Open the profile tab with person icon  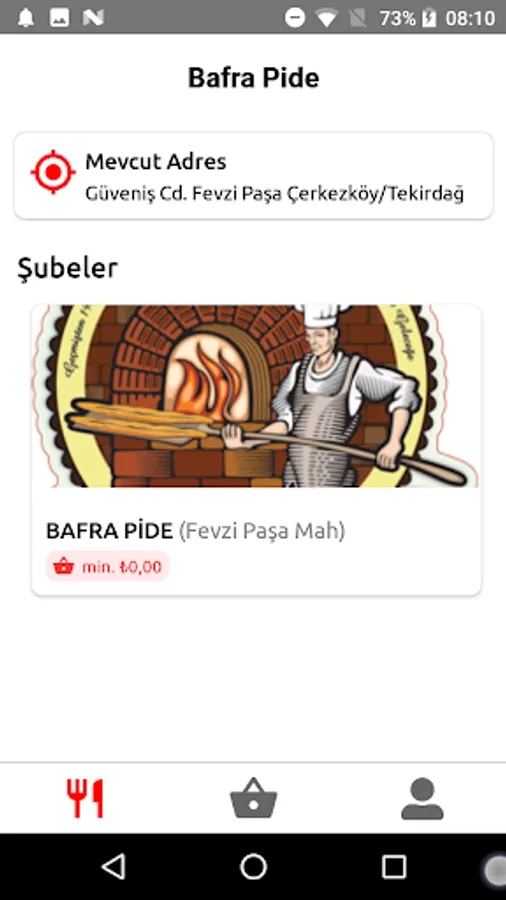coord(422,798)
